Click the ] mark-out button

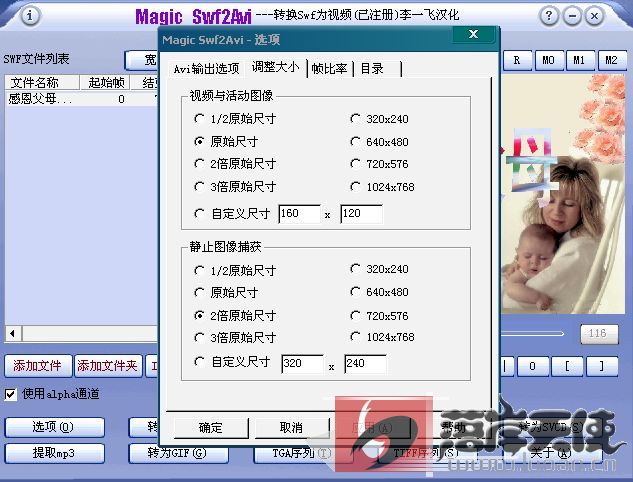tap(602, 366)
